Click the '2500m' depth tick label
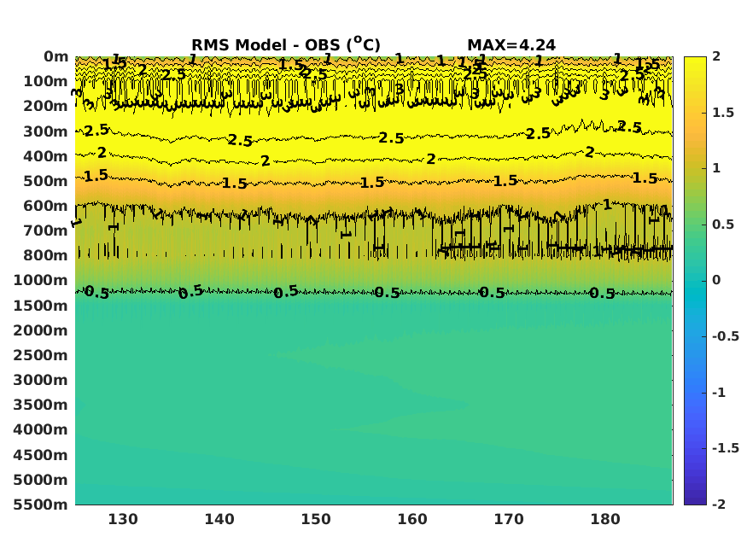The width and height of the screenshot is (747, 560). pyautogui.click(x=41, y=355)
